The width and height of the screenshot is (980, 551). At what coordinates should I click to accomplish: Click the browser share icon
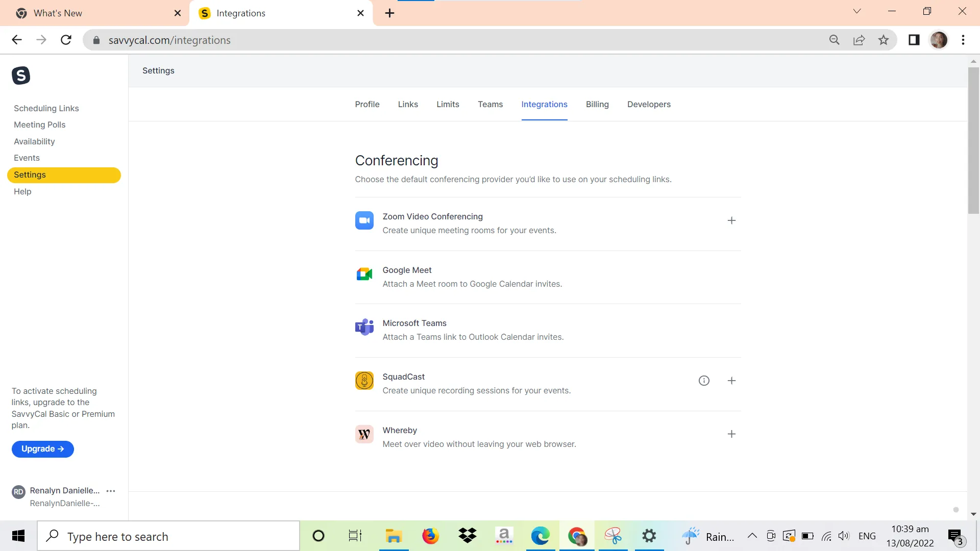click(859, 40)
